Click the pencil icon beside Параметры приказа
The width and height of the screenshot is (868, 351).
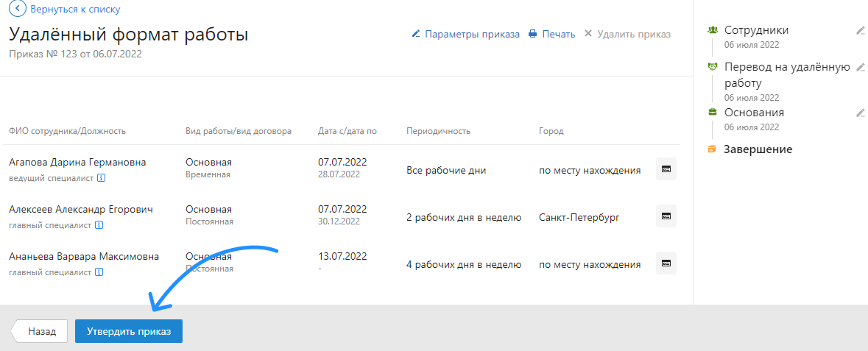[x=416, y=34]
